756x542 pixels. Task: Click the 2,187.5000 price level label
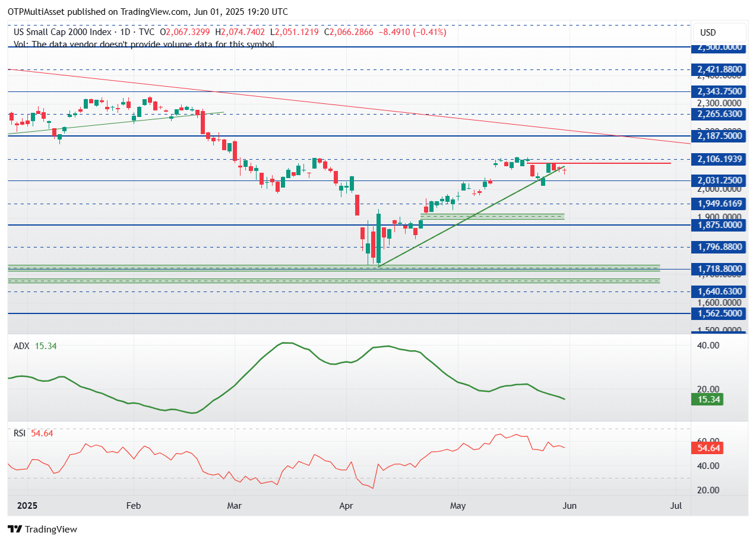click(719, 136)
